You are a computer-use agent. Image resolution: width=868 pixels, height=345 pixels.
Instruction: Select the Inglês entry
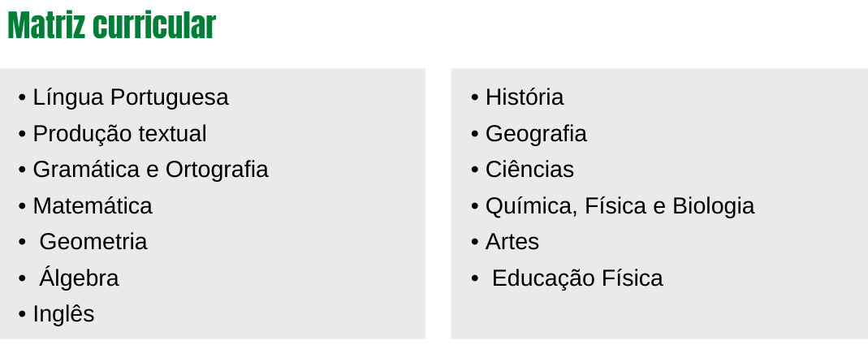pyautogui.click(x=63, y=314)
